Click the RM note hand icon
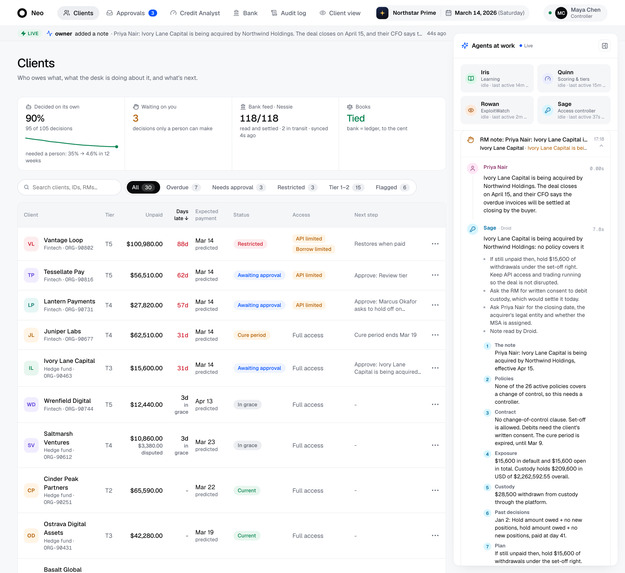 470,140
